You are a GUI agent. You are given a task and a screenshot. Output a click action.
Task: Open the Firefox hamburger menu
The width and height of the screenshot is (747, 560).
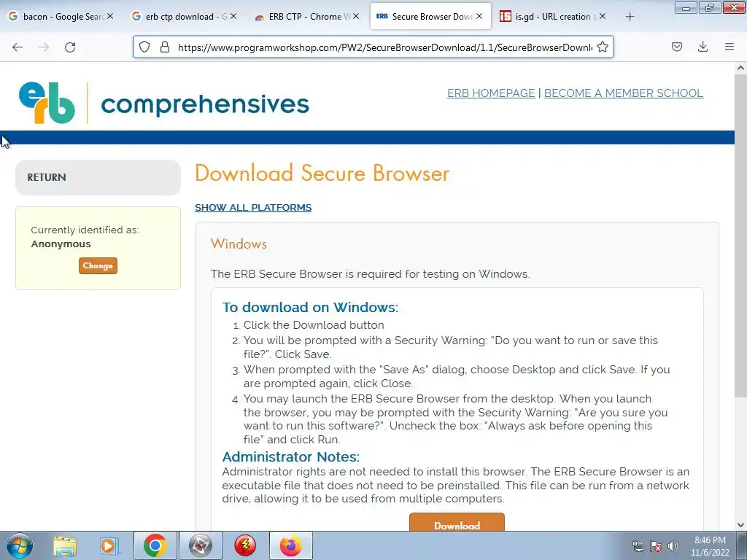coord(729,47)
